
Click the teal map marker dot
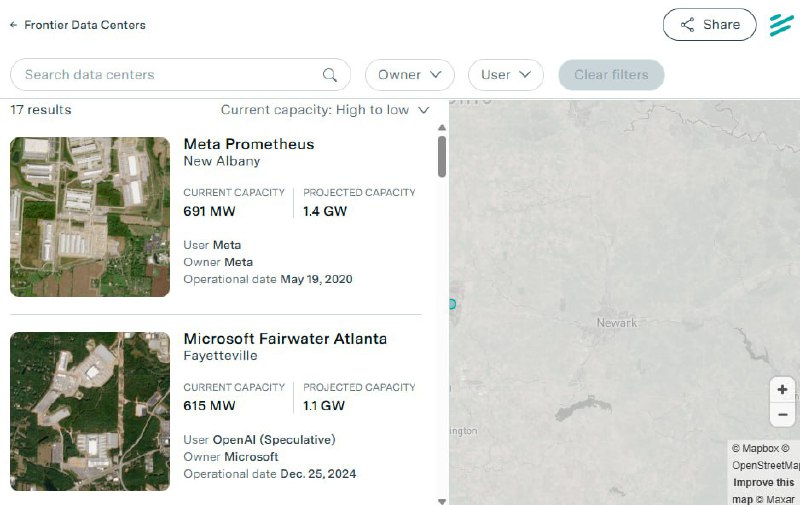(452, 304)
